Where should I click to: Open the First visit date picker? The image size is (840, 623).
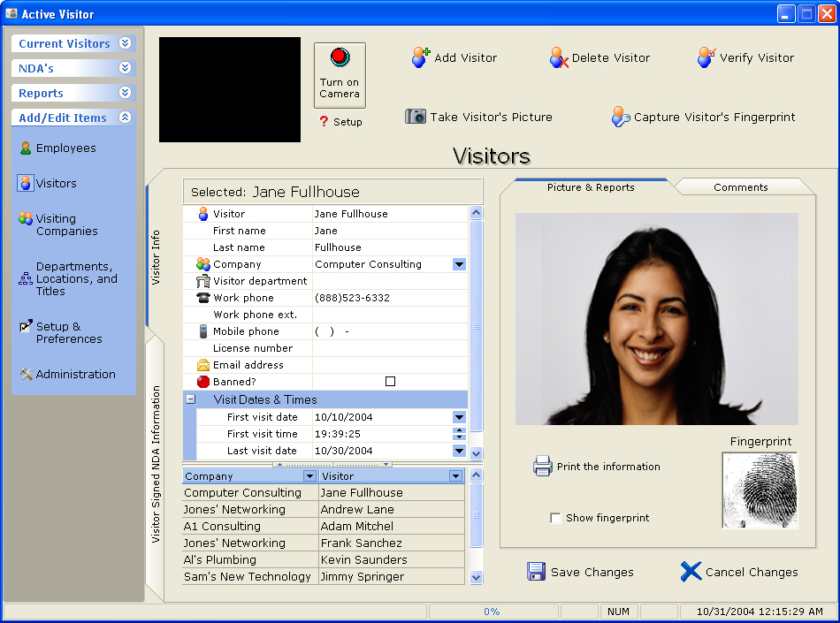tap(459, 416)
